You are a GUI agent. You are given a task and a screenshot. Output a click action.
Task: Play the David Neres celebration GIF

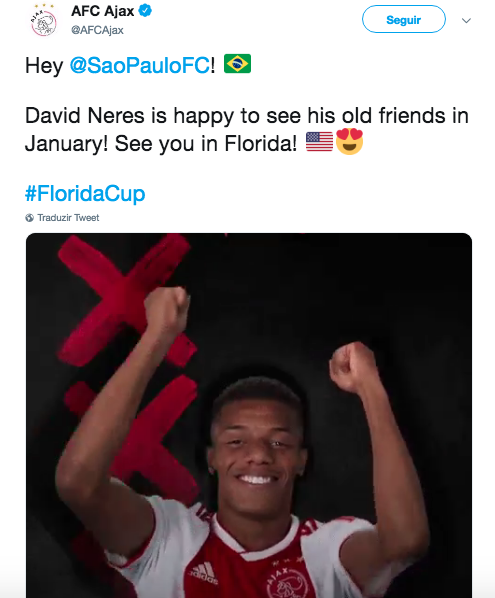249,415
